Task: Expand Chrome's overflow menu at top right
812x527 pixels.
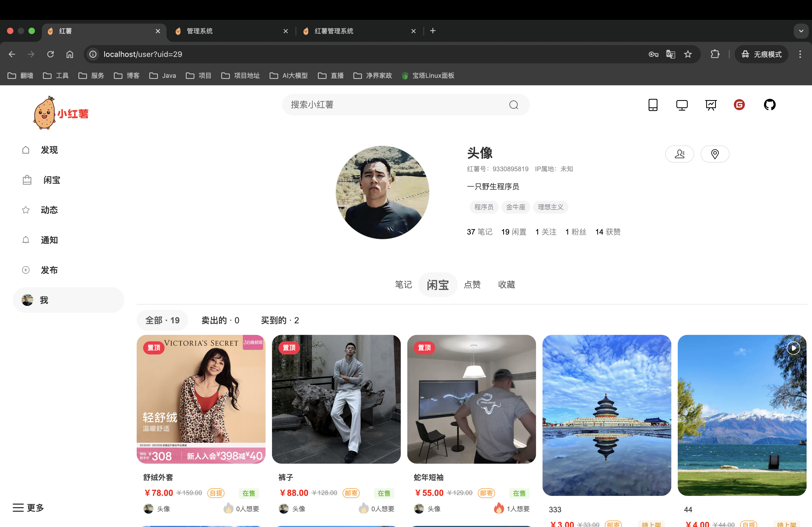Action: click(800, 54)
